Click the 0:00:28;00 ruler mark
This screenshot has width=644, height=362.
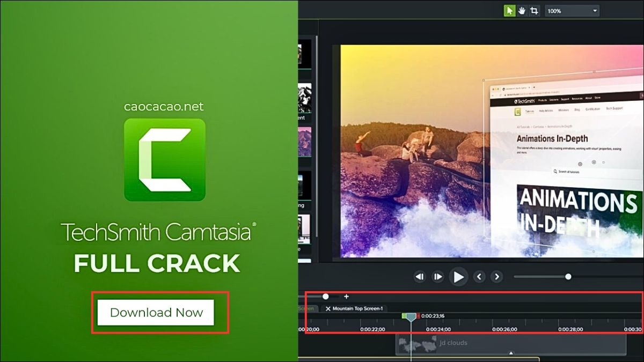[x=570, y=329]
